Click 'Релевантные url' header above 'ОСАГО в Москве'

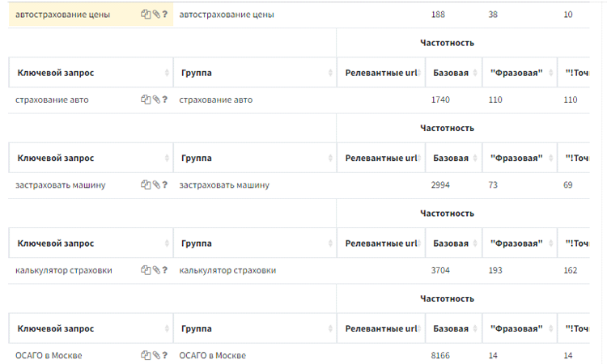pos(380,328)
